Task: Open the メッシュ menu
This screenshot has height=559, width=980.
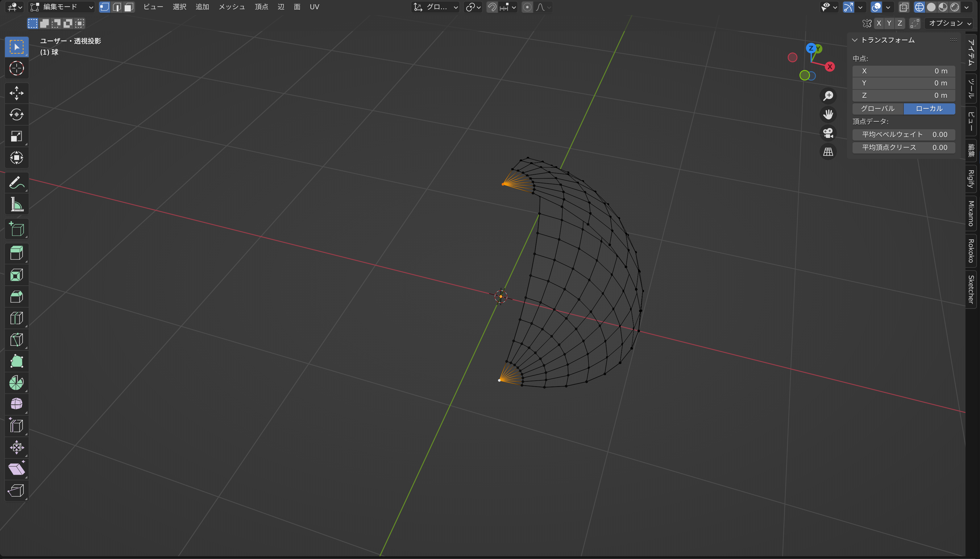Action: (232, 7)
